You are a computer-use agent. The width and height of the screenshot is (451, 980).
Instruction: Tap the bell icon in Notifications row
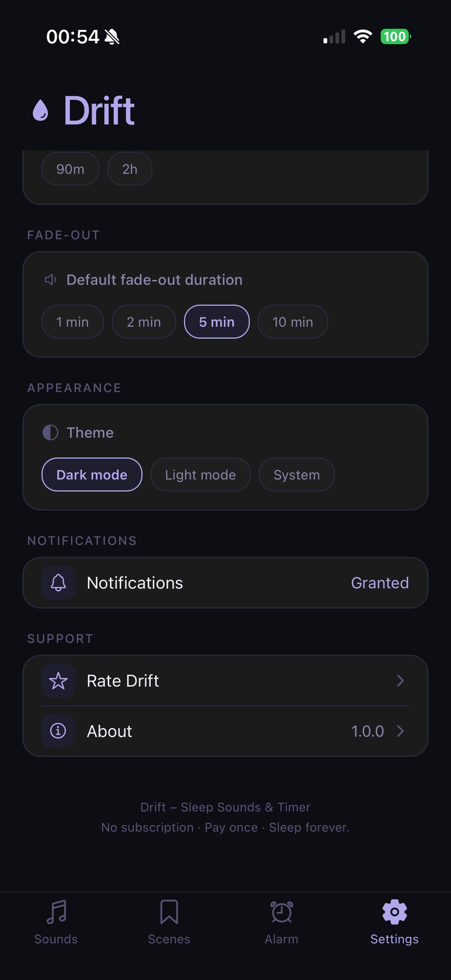coord(58,583)
